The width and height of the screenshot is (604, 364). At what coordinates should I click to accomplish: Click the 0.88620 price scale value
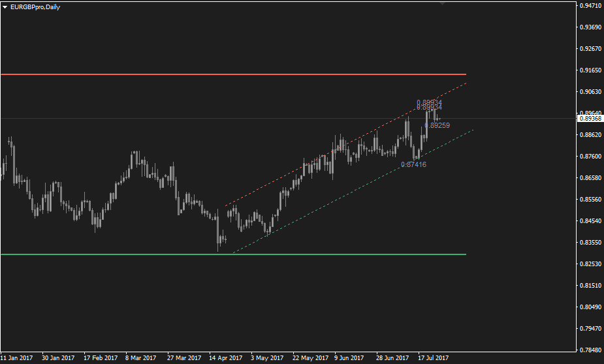tap(590, 134)
